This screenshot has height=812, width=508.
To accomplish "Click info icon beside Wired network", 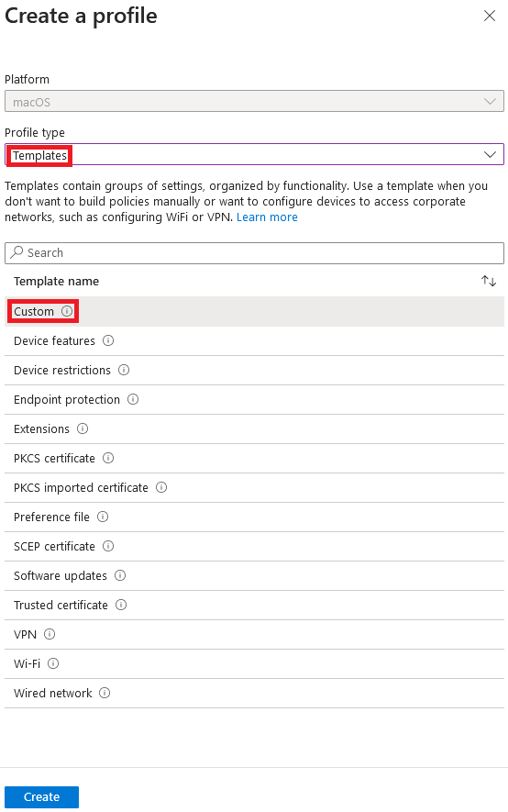I will coord(105,693).
